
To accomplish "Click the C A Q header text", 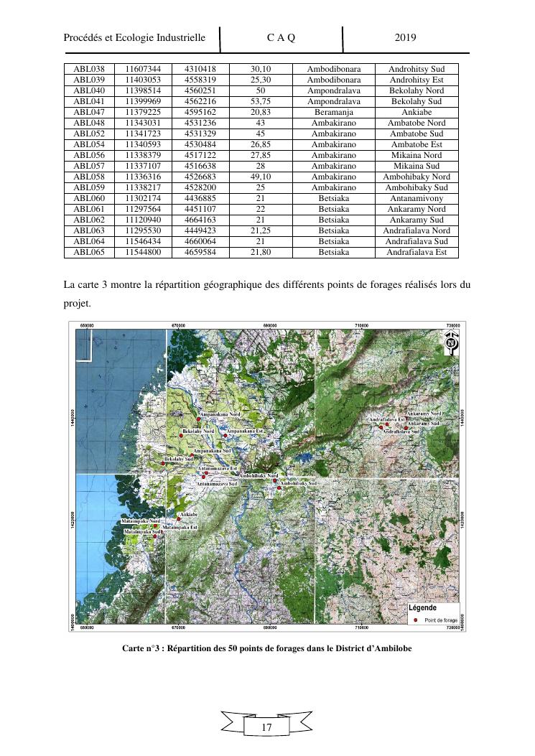I will (x=281, y=38).
